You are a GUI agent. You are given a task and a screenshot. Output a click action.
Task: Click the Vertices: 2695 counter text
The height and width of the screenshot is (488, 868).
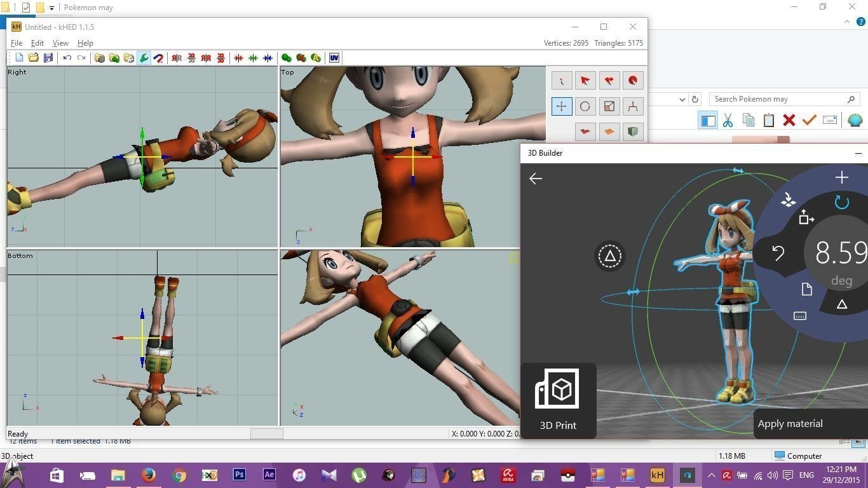click(566, 43)
